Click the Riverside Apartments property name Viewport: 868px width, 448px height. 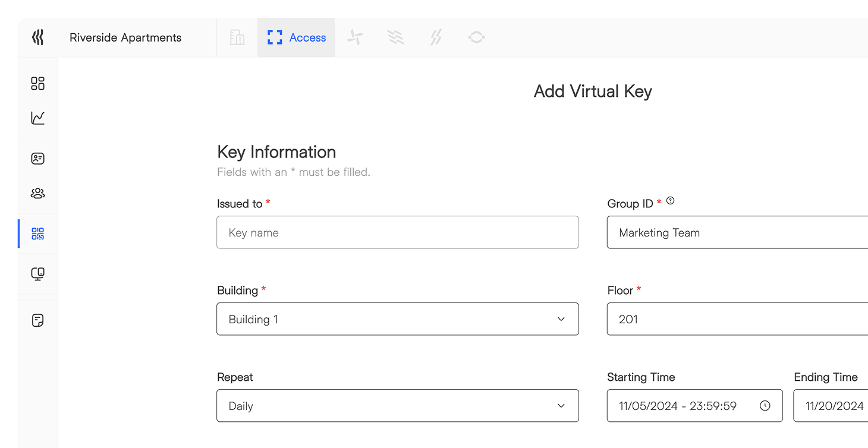125,37
